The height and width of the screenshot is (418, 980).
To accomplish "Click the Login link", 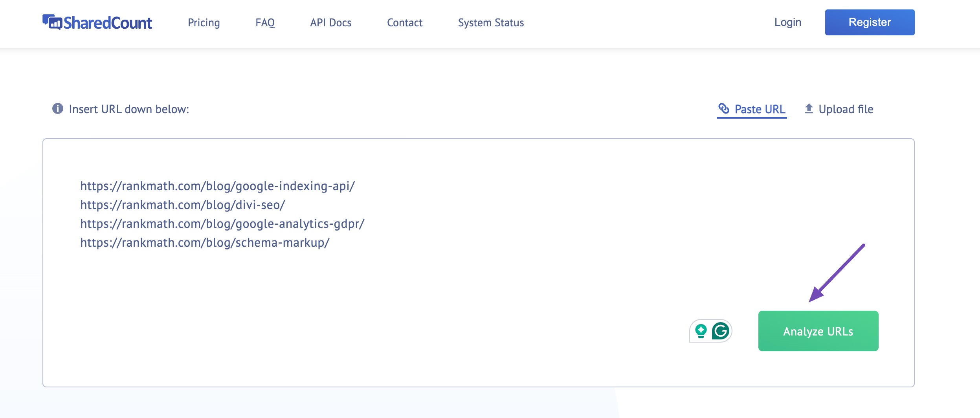I will 787,22.
